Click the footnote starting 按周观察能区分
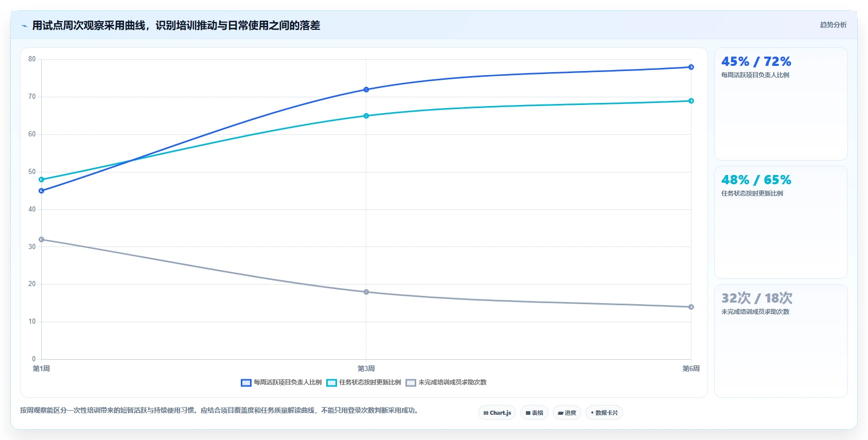This screenshot has height=440, width=868. [x=220, y=411]
